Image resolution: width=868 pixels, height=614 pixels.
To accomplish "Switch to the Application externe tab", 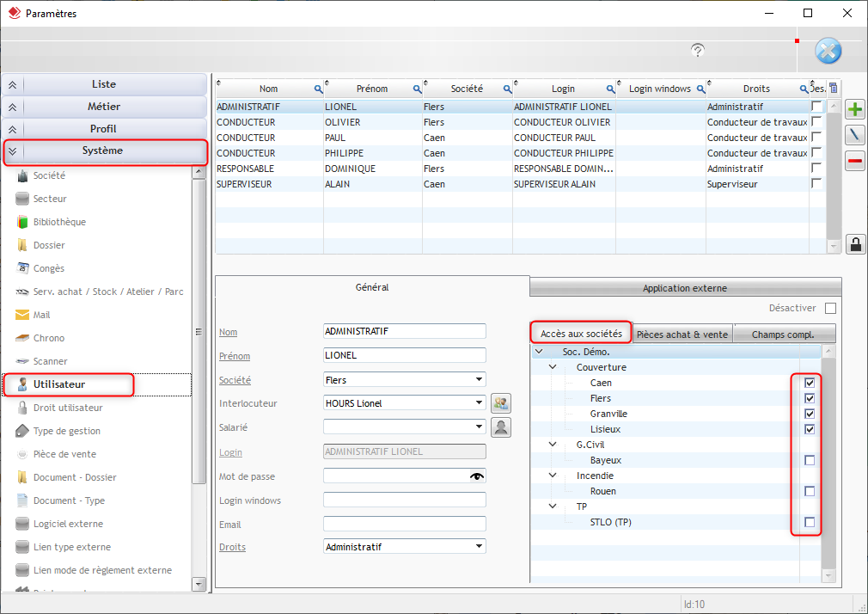I will 684,288.
